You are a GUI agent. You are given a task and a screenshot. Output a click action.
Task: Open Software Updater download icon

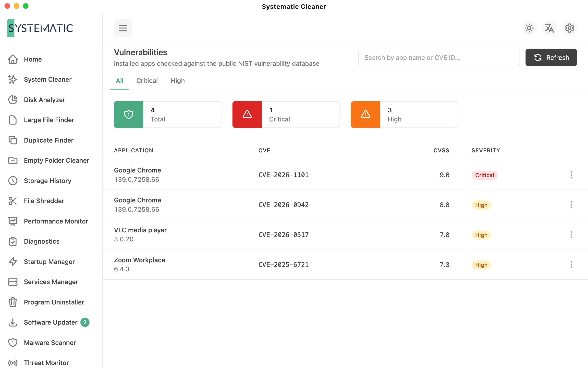(x=13, y=322)
